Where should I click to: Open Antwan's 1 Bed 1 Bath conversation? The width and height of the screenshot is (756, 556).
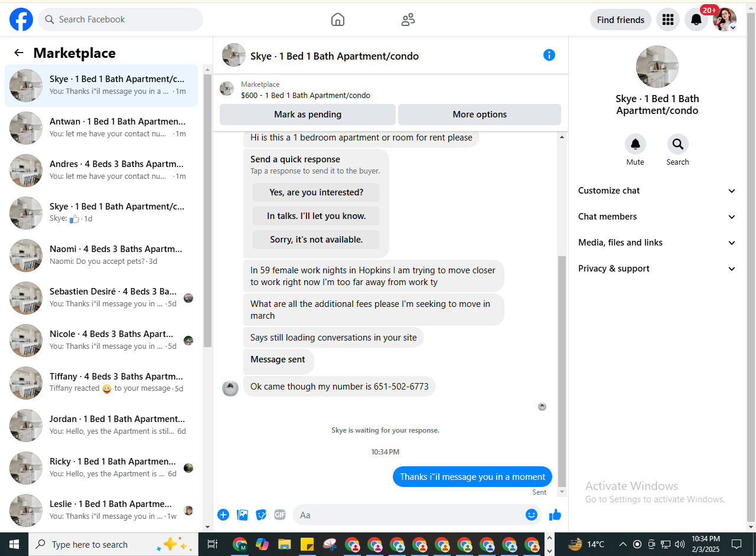101,127
